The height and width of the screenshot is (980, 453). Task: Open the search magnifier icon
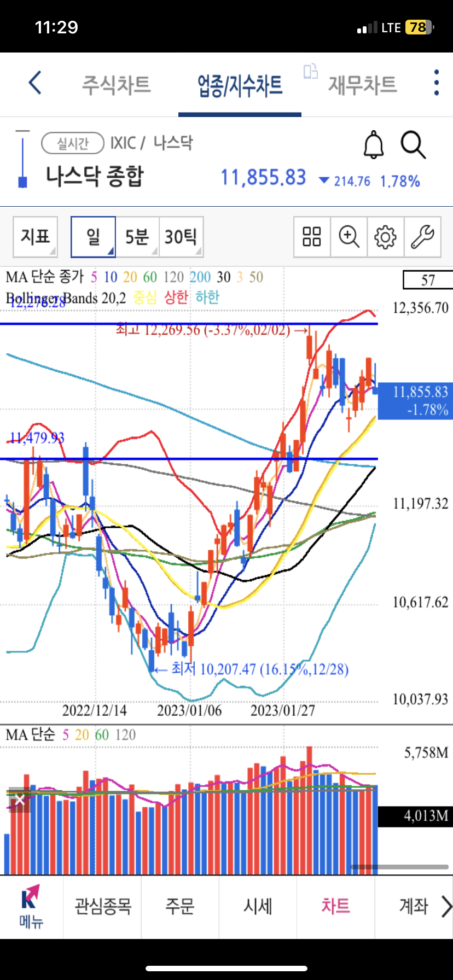(413, 145)
